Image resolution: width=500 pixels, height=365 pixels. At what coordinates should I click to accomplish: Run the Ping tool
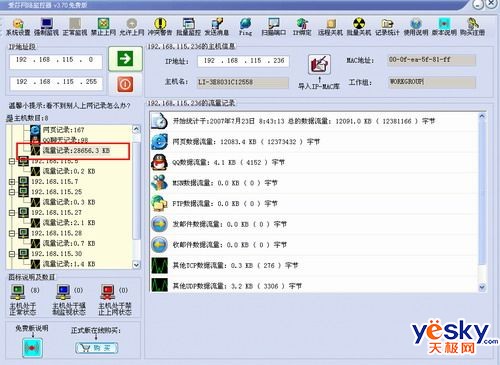click(x=246, y=27)
